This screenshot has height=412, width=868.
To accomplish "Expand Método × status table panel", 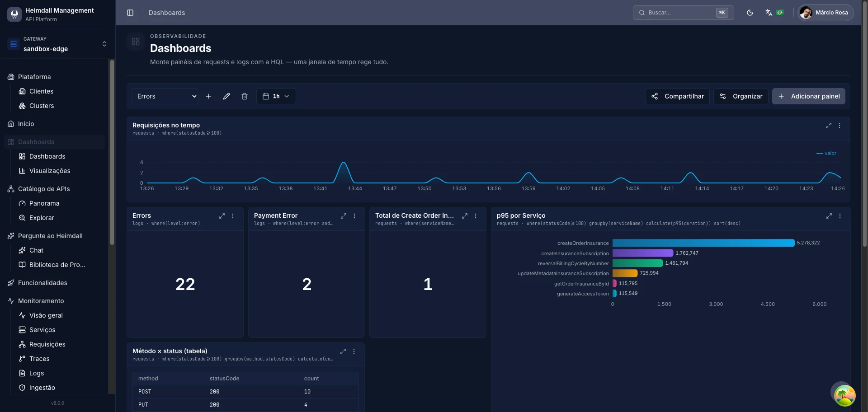I will point(343,351).
